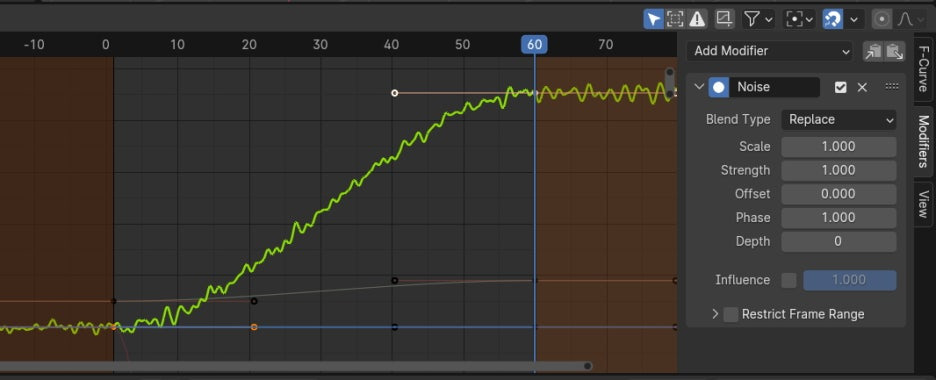Toggle the magnet snapping icon

click(832, 19)
